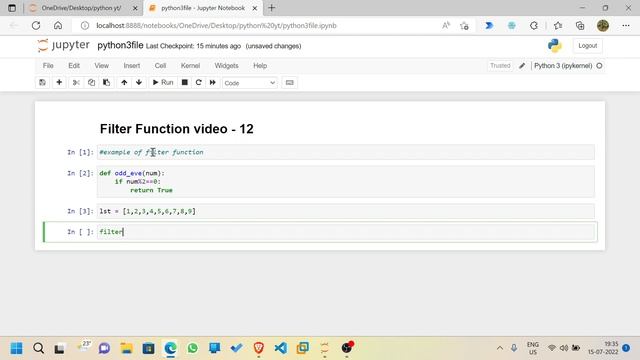Viewport: 640px width, 360px height.
Task: Move selected cell up with the arrow
Action: (124, 82)
